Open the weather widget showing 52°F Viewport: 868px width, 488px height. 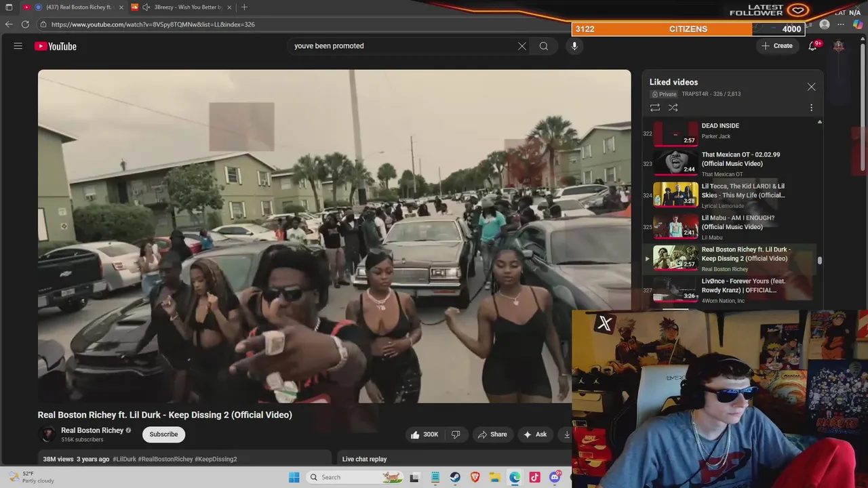[x=31, y=477]
